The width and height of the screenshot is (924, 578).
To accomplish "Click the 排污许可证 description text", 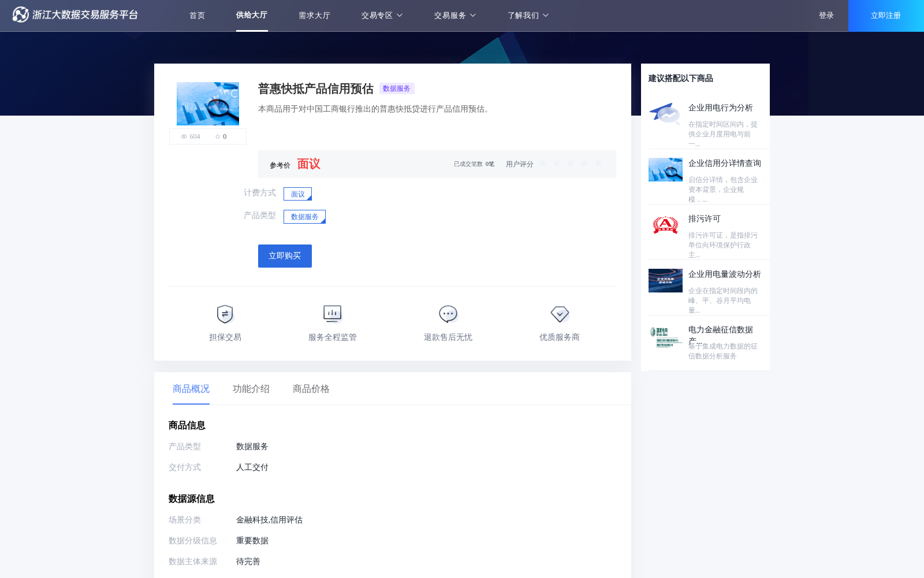I will point(722,245).
